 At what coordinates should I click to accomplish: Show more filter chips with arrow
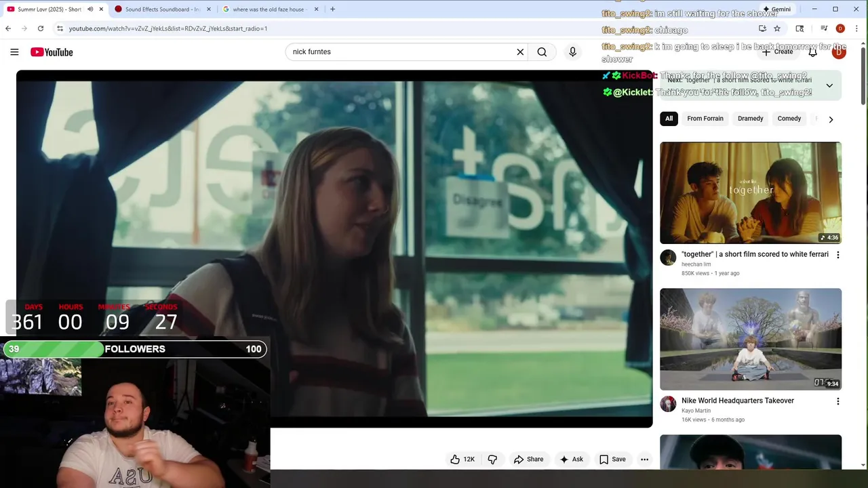[x=831, y=119]
